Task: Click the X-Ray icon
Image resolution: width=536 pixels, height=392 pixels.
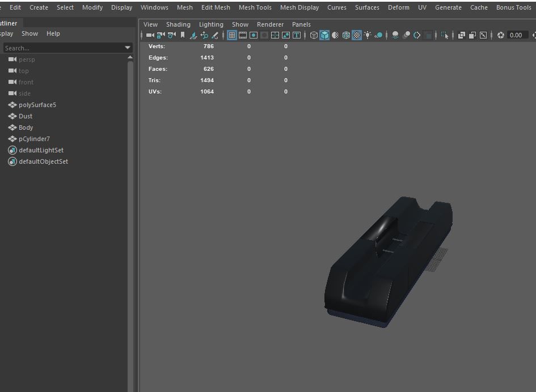Action: pyautogui.click(x=462, y=35)
